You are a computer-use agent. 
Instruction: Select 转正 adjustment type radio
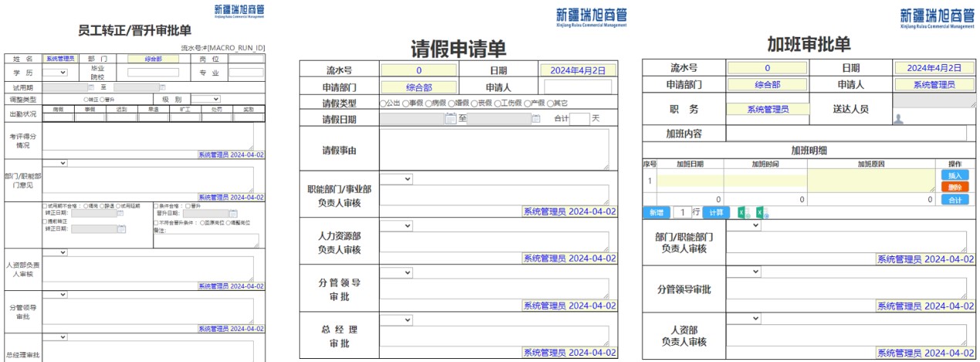click(86, 100)
